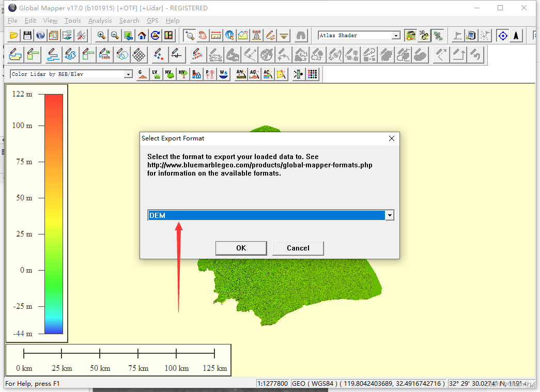Image resolution: width=540 pixels, height=392 pixels.
Task: Select the Pan hand grab tool
Action: click(203, 36)
